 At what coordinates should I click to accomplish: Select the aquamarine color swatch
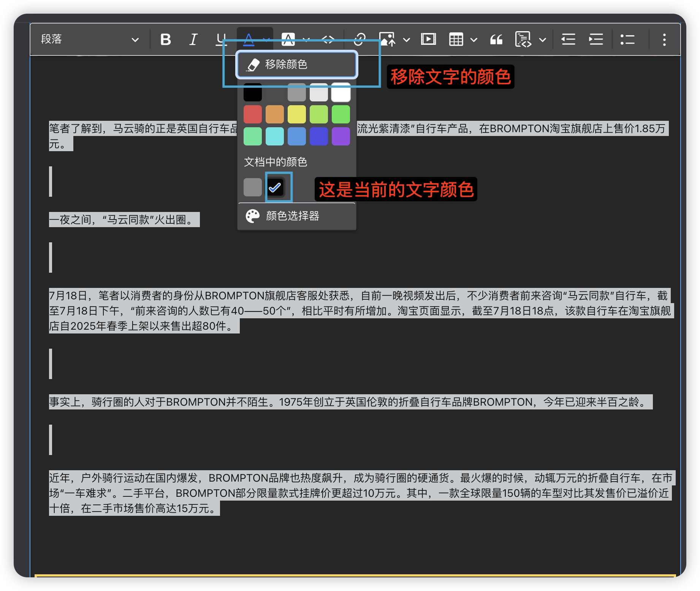click(253, 136)
